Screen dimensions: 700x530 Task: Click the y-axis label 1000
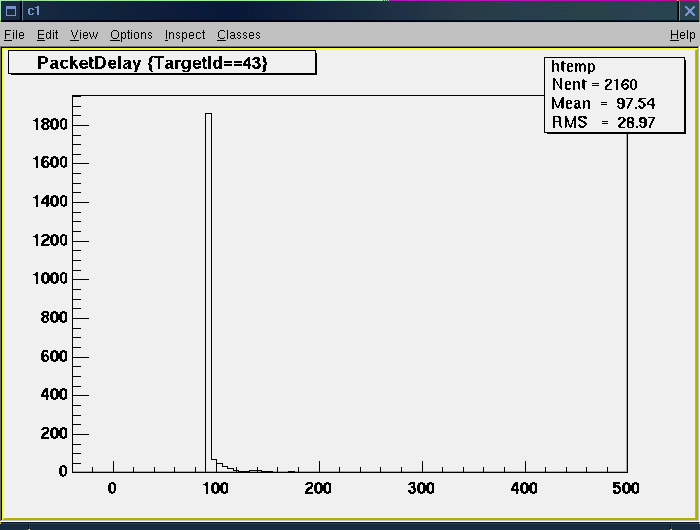coord(50,279)
